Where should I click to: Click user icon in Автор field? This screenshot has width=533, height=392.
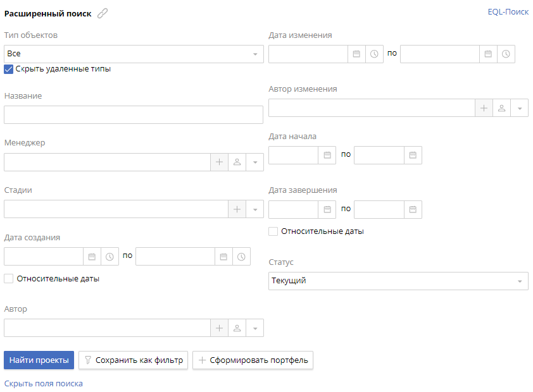click(x=237, y=328)
